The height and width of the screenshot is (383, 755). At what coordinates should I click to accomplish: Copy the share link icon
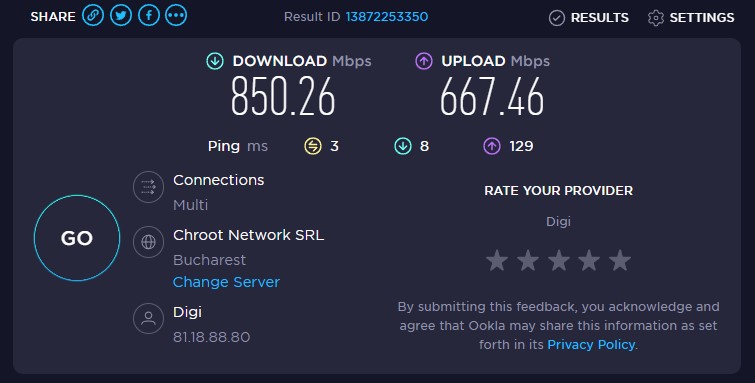coord(93,16)
